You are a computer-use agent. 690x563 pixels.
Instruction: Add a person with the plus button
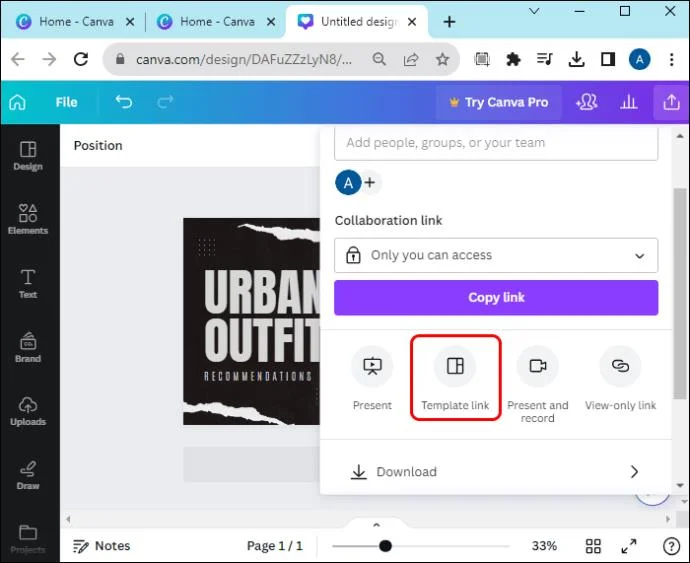[370, 182]
